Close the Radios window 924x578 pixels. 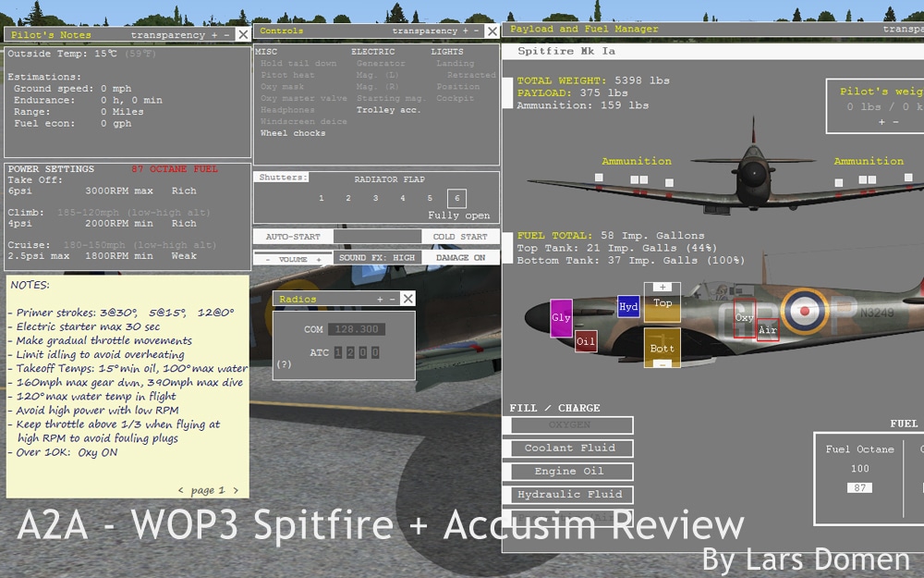tap(407, 299)
